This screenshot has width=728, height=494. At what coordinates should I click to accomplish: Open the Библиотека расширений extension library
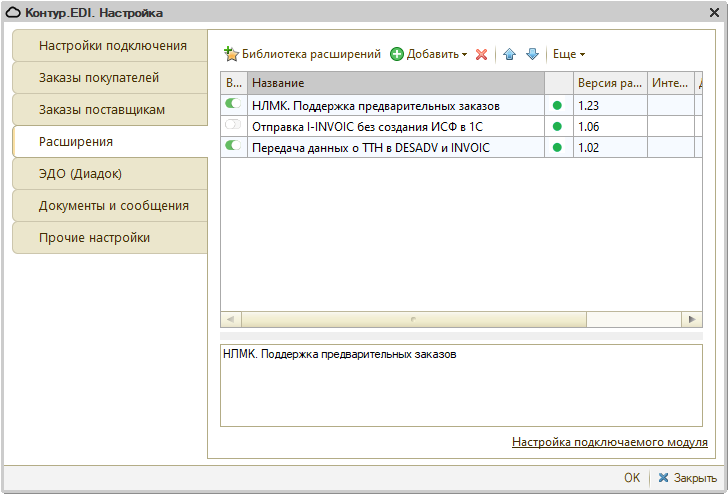coord(302,54)
